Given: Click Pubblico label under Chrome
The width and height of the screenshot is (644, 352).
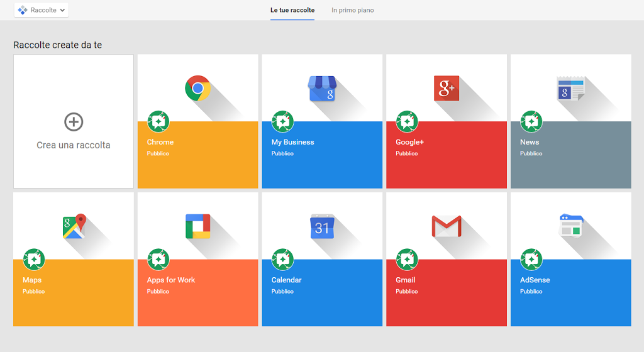Looking at the screenshot, I should pyautogui.click(x=158, y=153).
